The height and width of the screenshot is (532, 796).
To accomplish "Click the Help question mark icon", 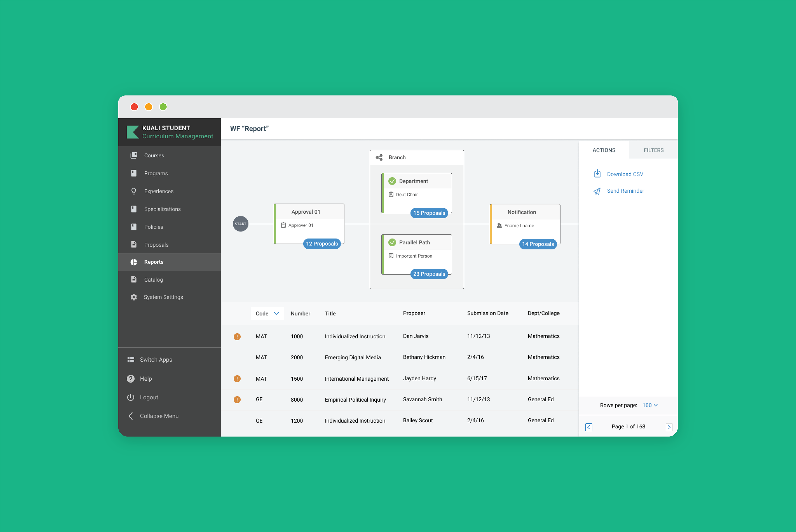I will pyautogui.click(x=131, y=379).
